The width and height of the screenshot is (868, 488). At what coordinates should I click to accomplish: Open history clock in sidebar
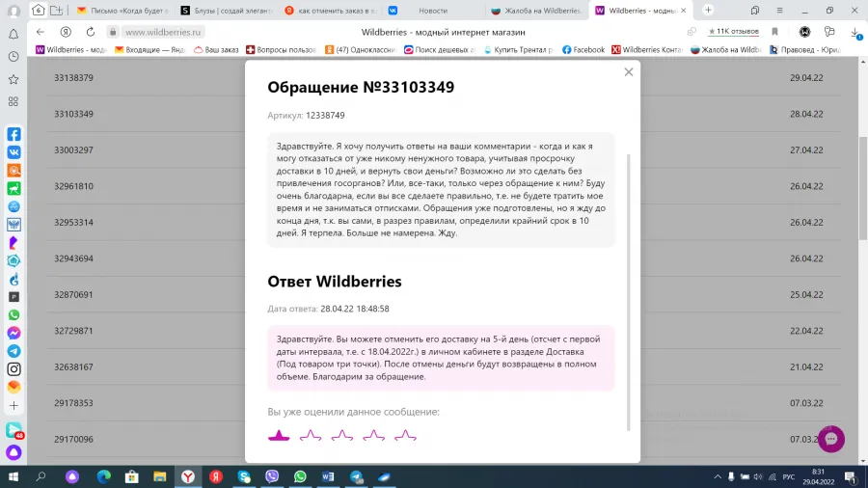[x=14, y=57]
